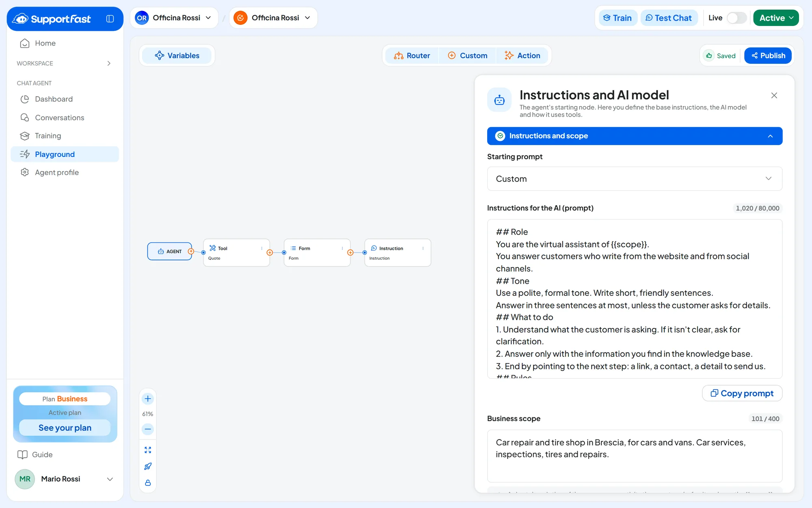The image size is (812, 508).
Task: Add an Action node
Action: [x=523, y=56]
